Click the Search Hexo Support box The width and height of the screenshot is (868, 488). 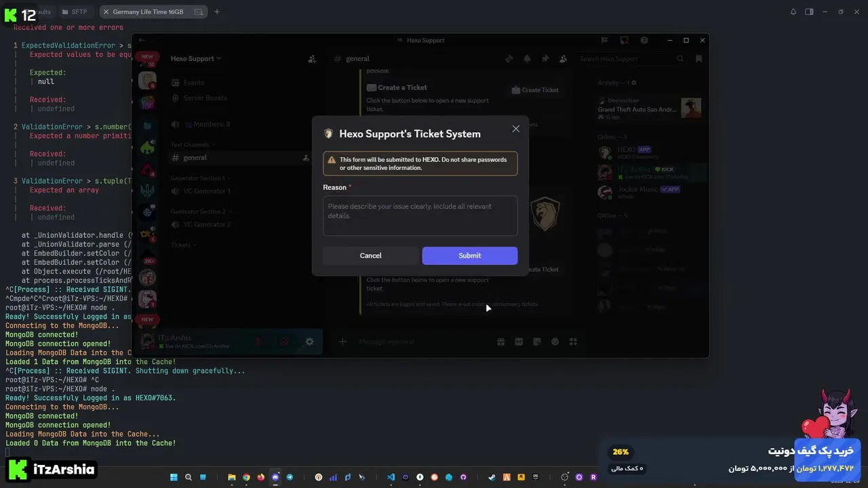coord(631,59)
